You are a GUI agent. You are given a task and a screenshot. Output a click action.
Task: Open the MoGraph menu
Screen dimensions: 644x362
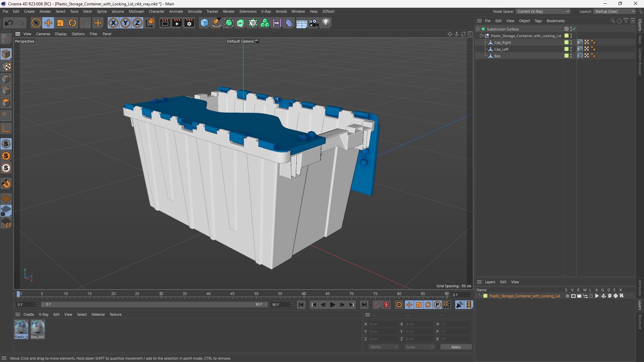coord(136,11)
